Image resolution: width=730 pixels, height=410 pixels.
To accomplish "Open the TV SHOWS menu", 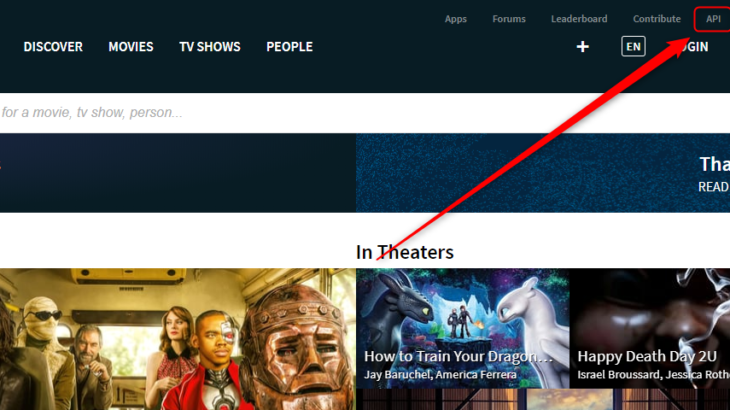I will pos(210,47).
